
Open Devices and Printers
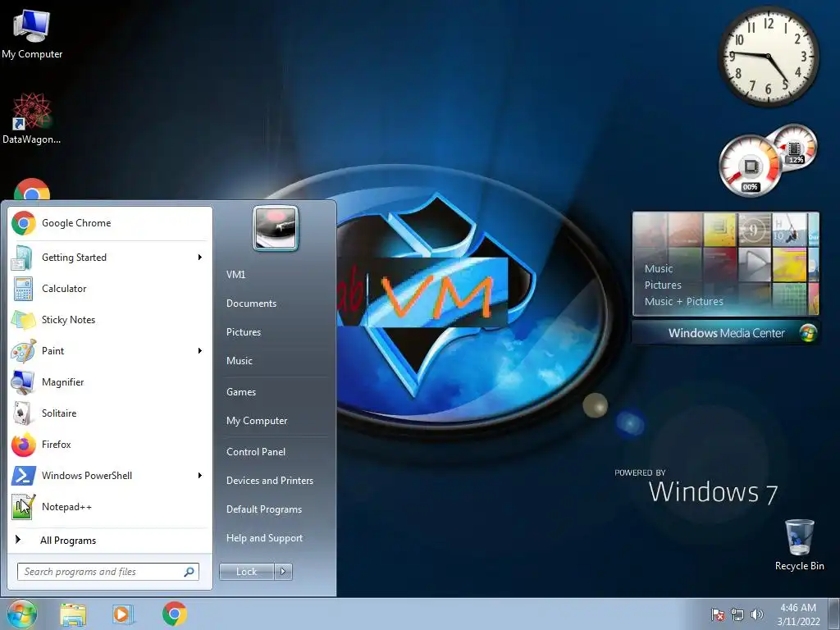[269, 481]
